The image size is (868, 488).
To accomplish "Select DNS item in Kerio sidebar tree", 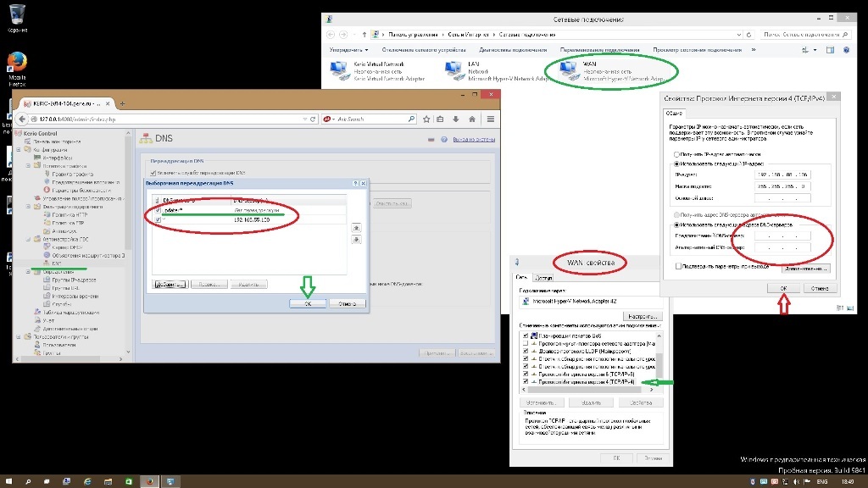I will 57,263.
